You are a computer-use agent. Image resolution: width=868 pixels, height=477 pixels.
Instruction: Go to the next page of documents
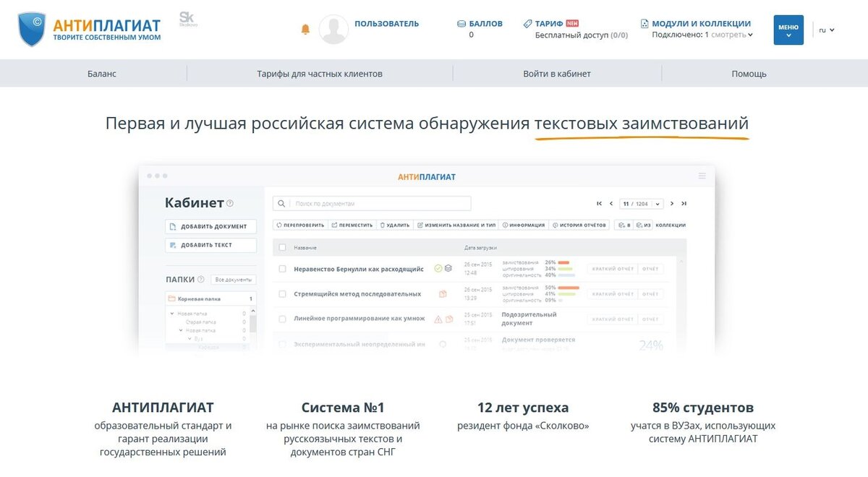pyautogui.click(x=672, y=204)
